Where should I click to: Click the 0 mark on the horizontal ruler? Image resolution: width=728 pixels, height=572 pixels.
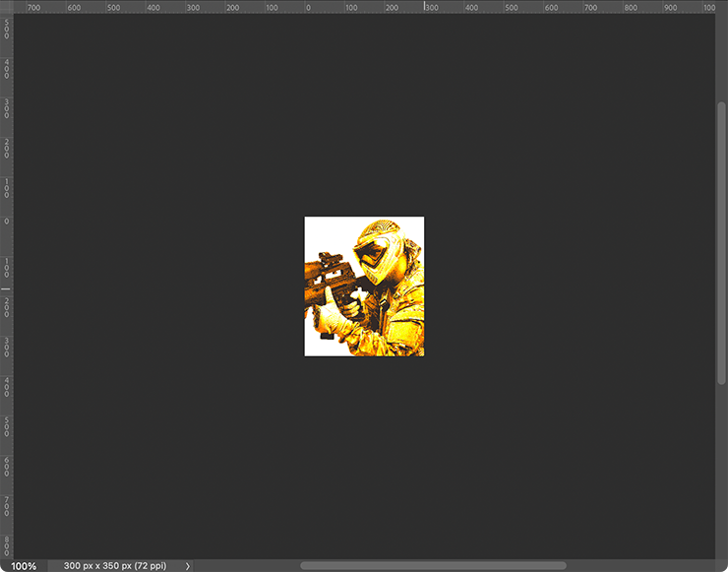[x=308, y=7]
